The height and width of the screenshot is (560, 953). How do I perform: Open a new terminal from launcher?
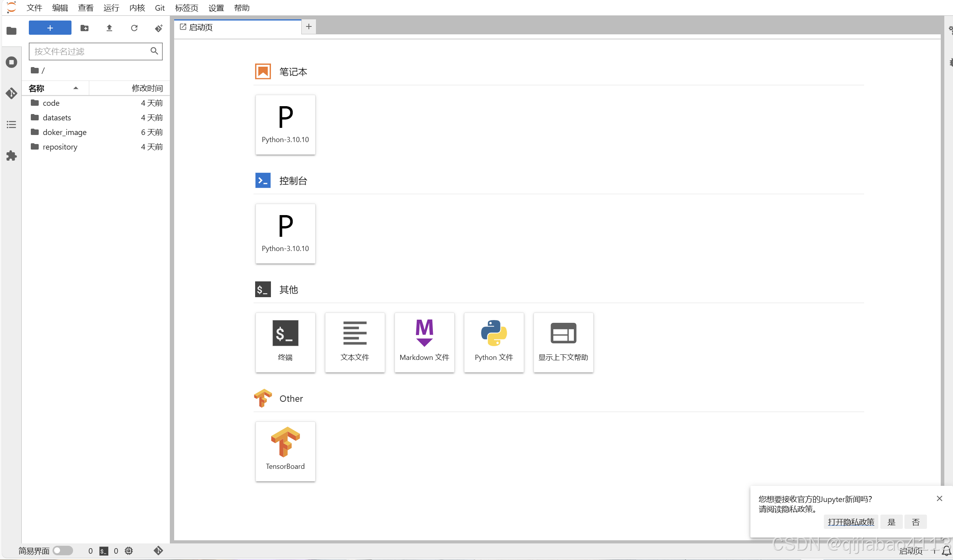(285, 342)
